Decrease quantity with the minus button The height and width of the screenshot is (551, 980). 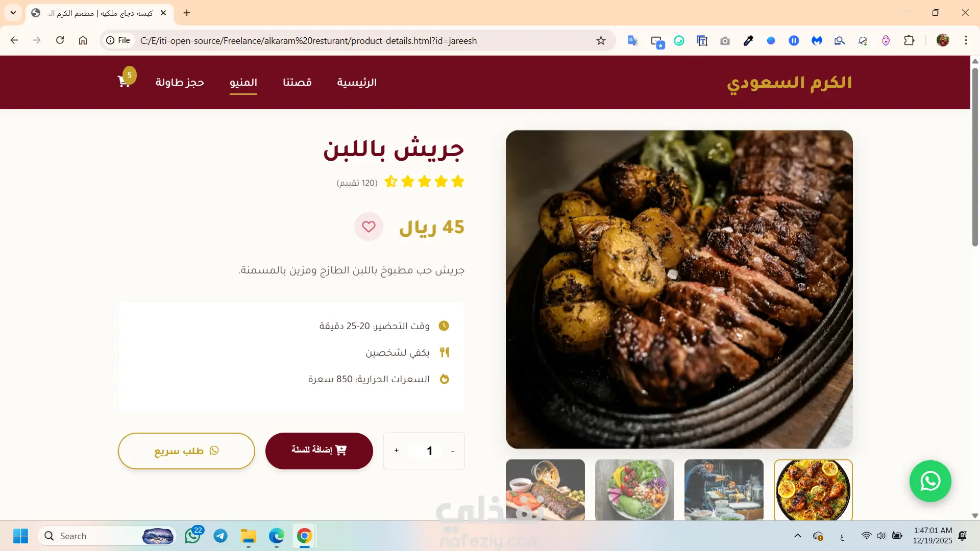click(x=452, y=450)
